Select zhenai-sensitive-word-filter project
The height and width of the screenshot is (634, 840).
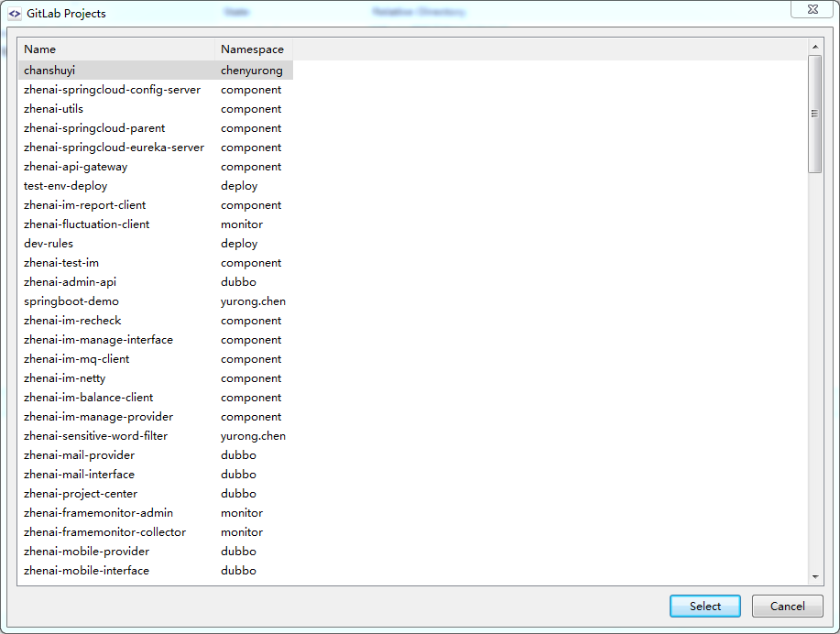pos(95,436)
